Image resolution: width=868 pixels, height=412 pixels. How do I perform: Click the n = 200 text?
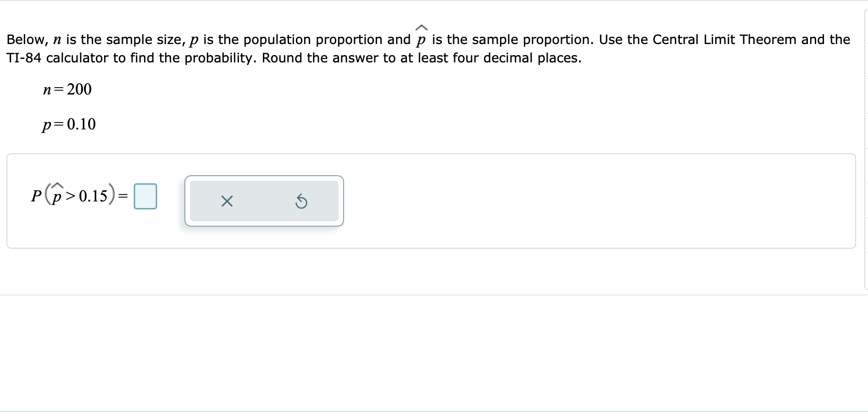[67, 90]
